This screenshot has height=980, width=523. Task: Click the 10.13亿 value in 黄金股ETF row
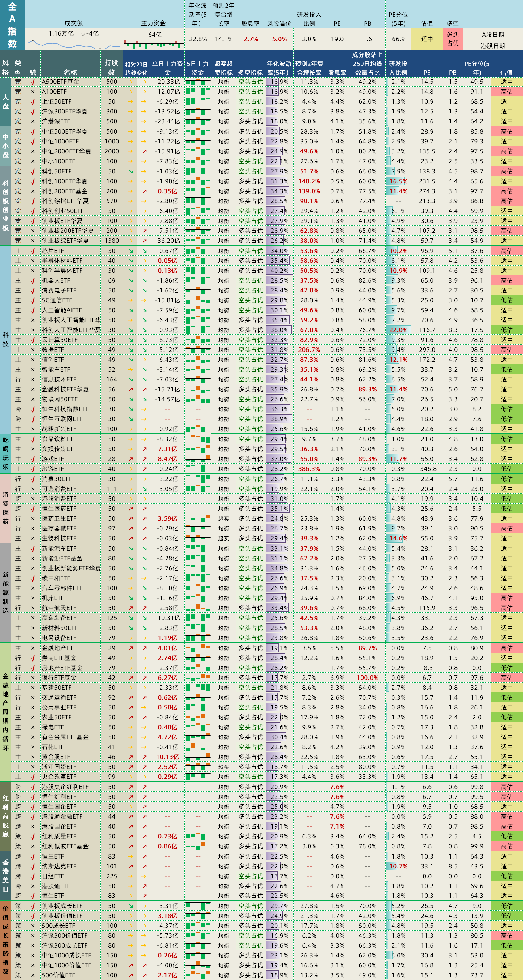tap(167, 757)
